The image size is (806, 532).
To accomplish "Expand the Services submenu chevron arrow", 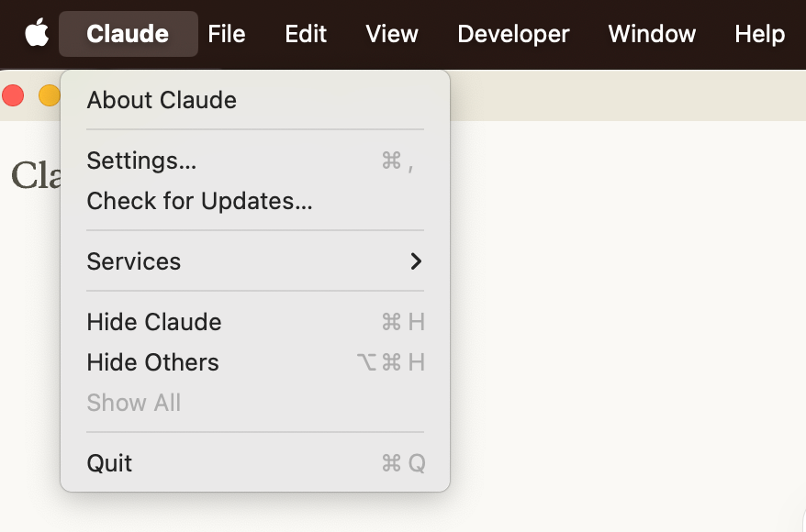I will click(x=416, y=261).
